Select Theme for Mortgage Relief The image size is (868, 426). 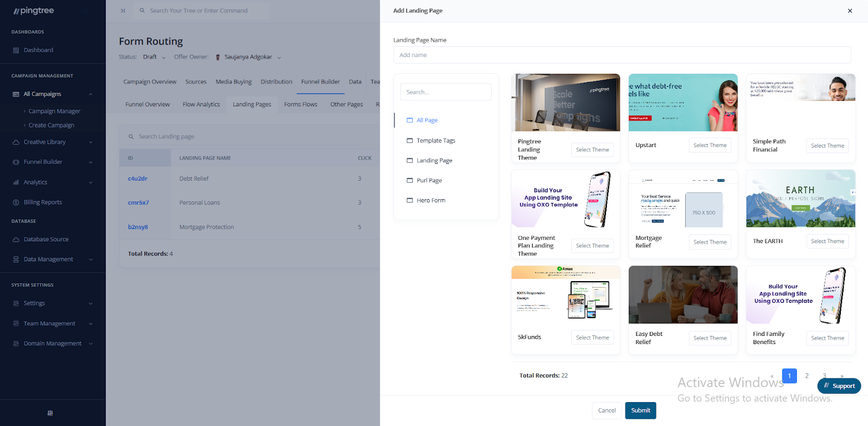[x=710, y=242]
